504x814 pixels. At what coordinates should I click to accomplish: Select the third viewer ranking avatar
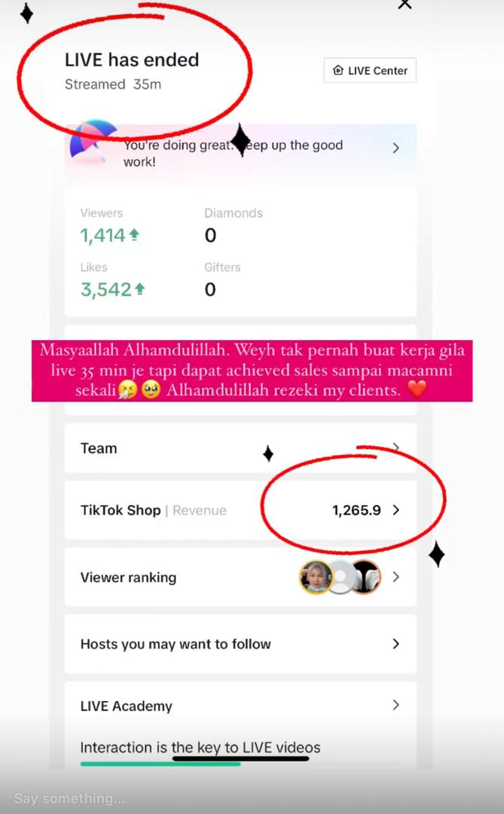[366, 577]
